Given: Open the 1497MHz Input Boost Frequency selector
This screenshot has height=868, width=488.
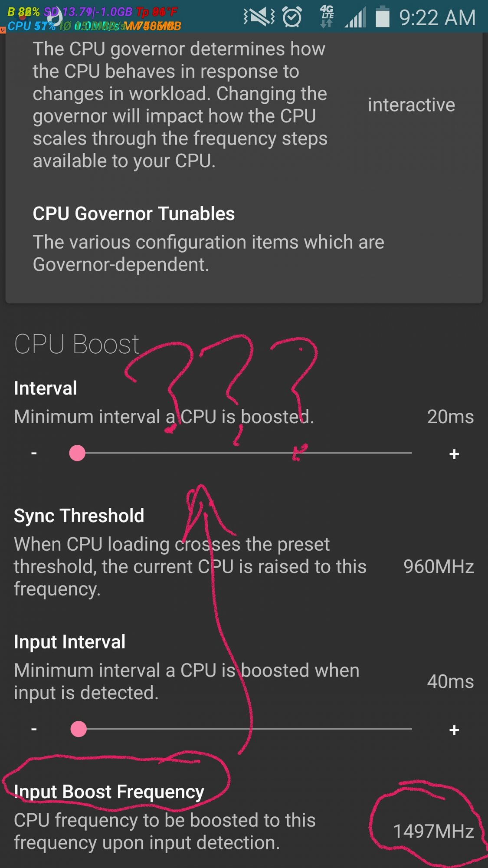Looking at the screenshot, I should (433, 831).
